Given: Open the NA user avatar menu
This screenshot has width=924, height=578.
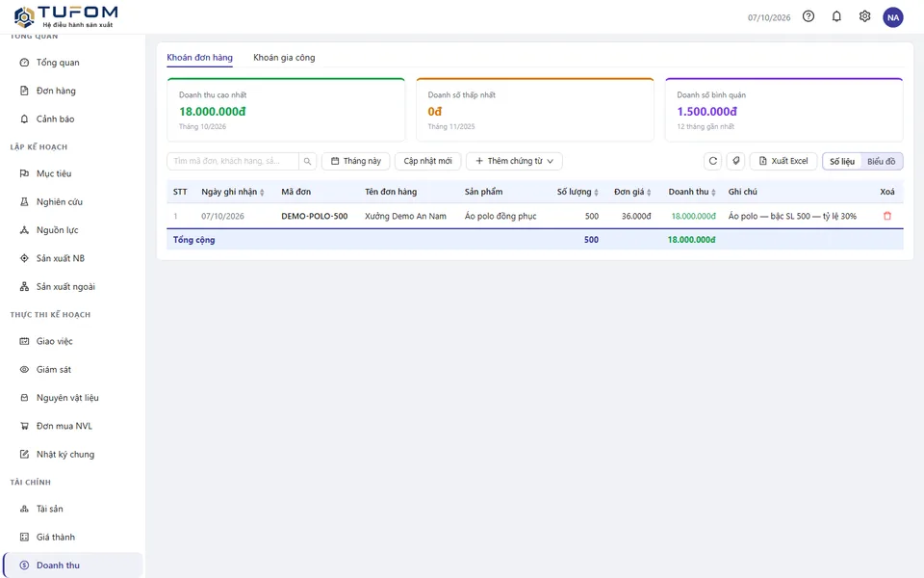Looking at the screenshot, I should coord(893,17).
